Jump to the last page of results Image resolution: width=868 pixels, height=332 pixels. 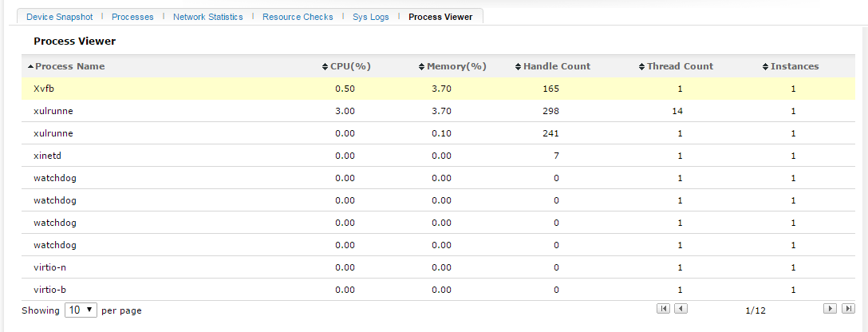coord(848,309)
